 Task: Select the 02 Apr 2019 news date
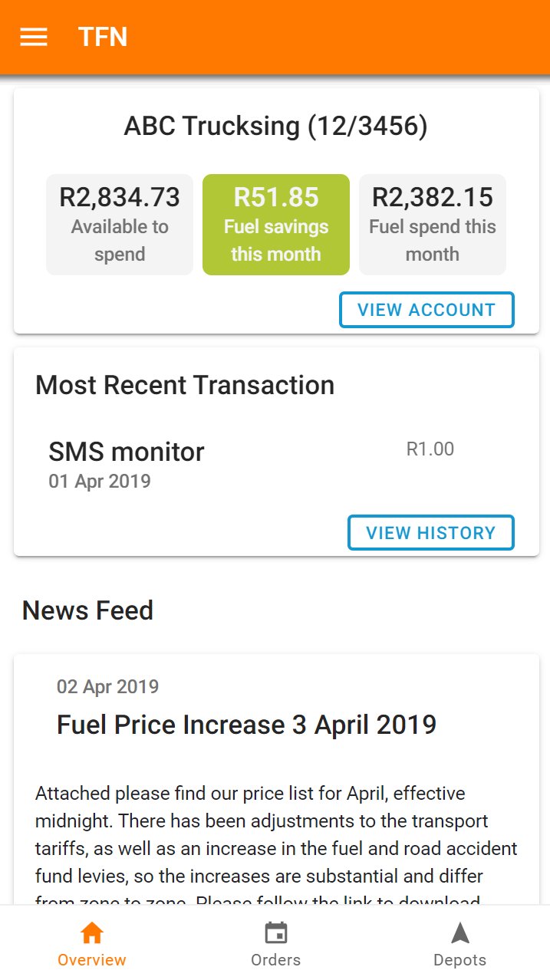[107, 686]
